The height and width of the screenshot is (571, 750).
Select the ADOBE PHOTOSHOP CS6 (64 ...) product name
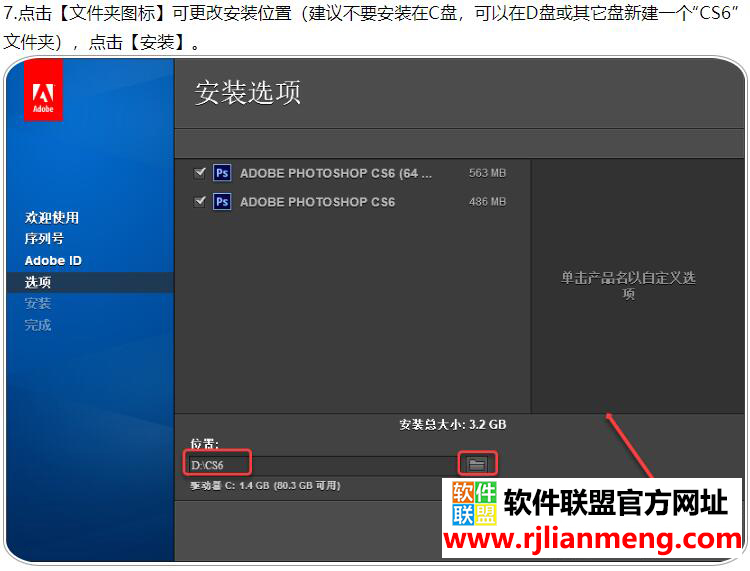336,173
